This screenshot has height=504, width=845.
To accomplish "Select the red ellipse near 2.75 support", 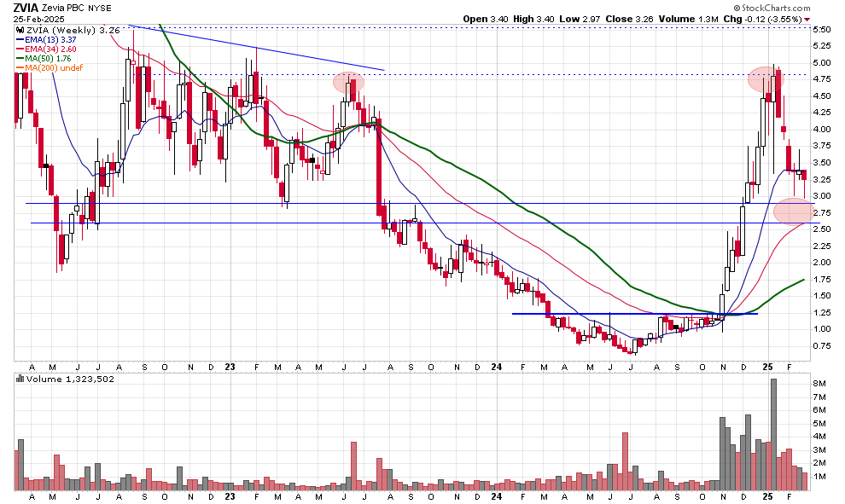I will click(794, 211).
